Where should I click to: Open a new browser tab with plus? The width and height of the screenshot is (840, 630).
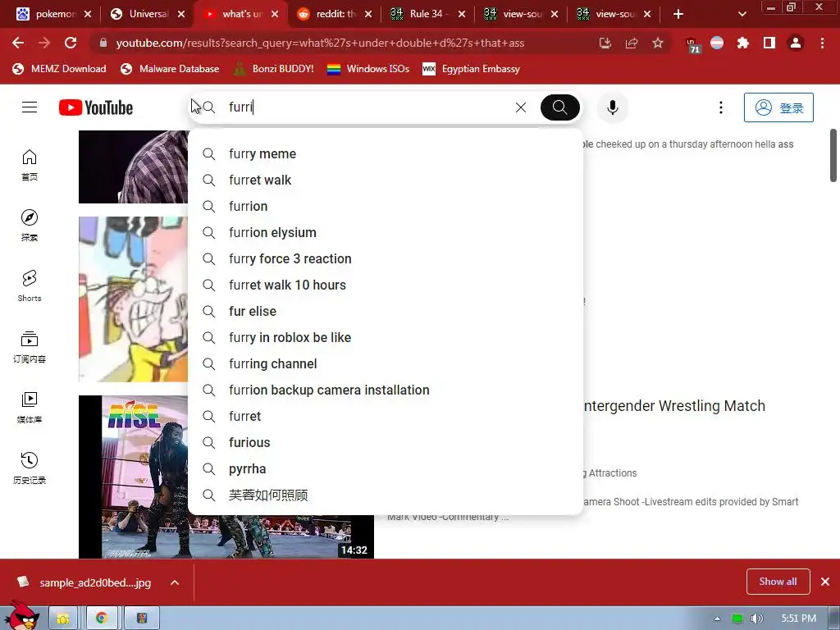pyautogui.click(x=678, y=14)
